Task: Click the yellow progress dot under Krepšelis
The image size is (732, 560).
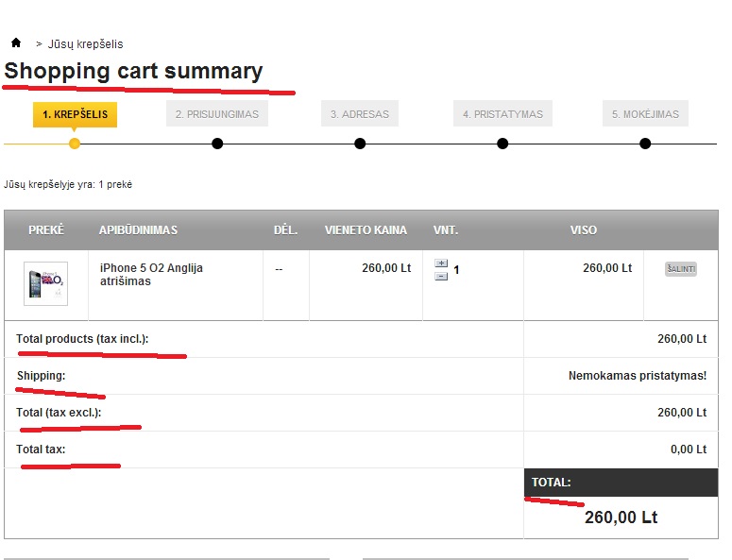Action: click(75, 144)
